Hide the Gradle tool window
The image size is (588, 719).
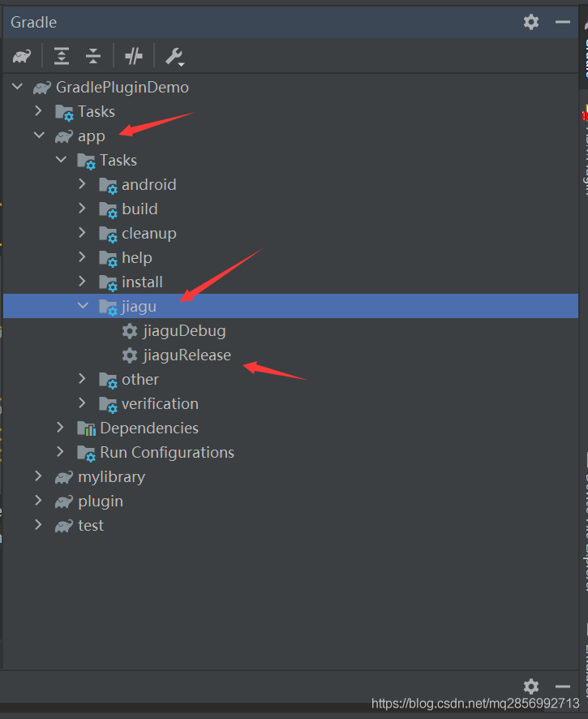coord(562,22)
